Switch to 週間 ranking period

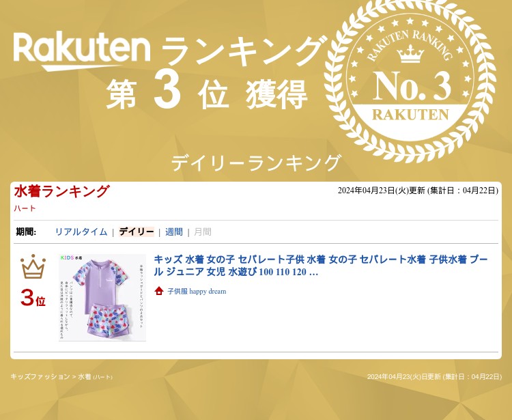pos(173,232)
